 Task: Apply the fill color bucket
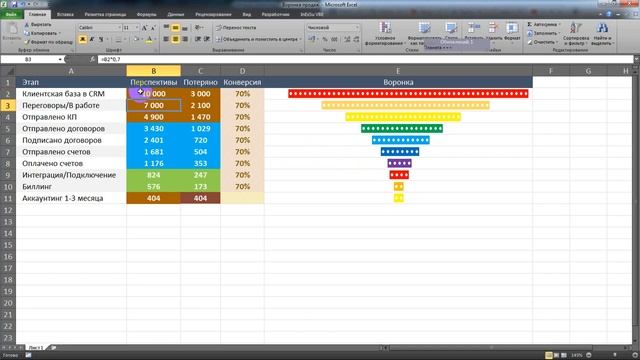click(x=136, y=40)
